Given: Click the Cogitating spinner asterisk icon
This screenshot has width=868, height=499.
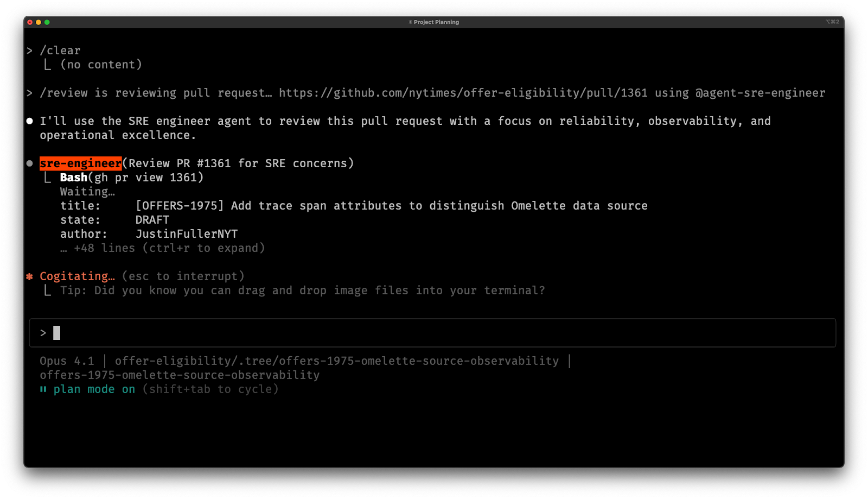Looking at the screenshot, I should pyautogui.click(x=30, y=276).
